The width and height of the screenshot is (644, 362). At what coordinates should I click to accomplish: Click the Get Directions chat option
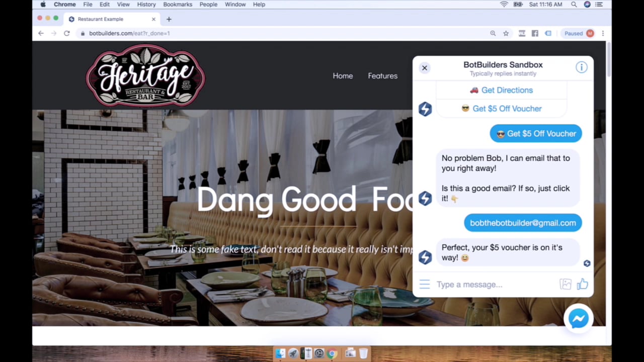tap(502, 90)
